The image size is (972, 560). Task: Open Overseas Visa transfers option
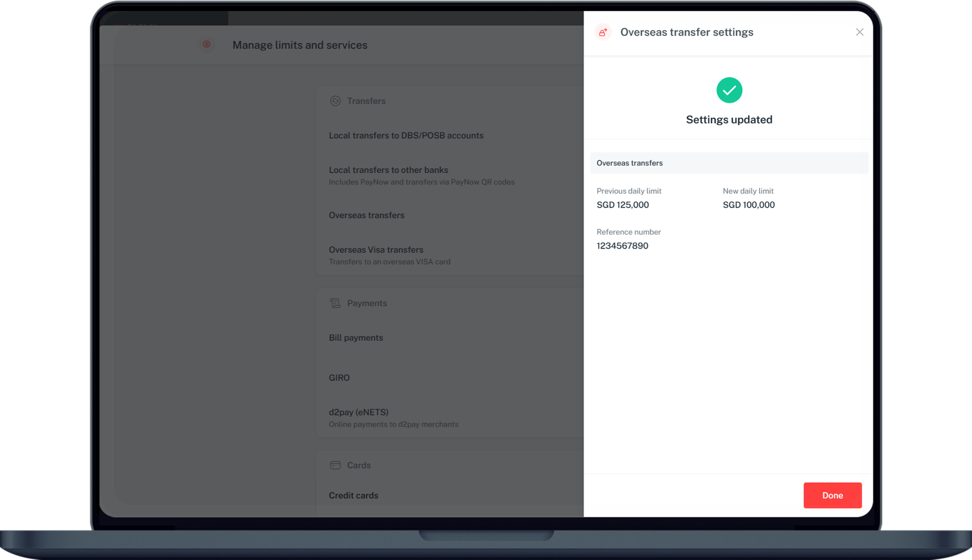point(376,250)
